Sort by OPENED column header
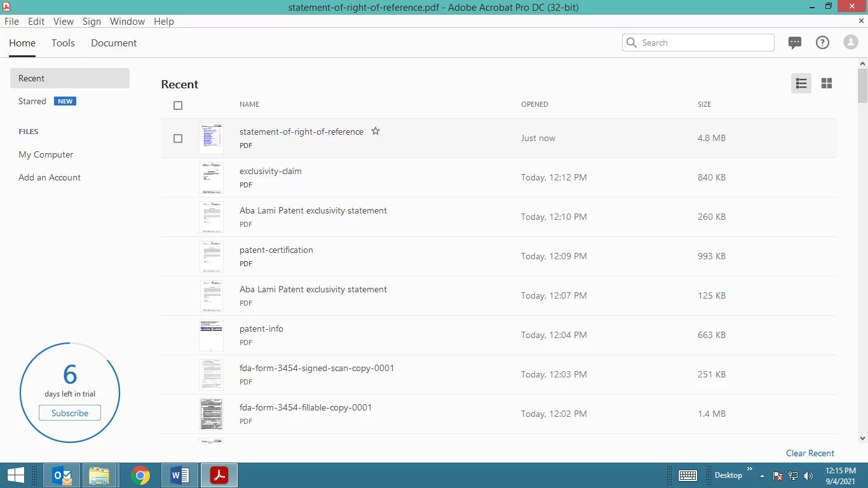This screenshot has height=488, width=868. pyautogui.click(x=534, y=104)
